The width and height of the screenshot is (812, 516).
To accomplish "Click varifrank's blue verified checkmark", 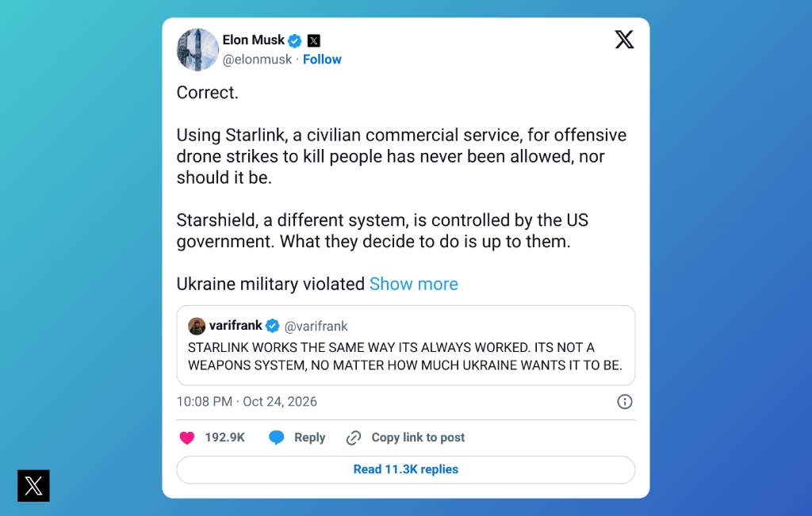I will click(x=273, y=326).
